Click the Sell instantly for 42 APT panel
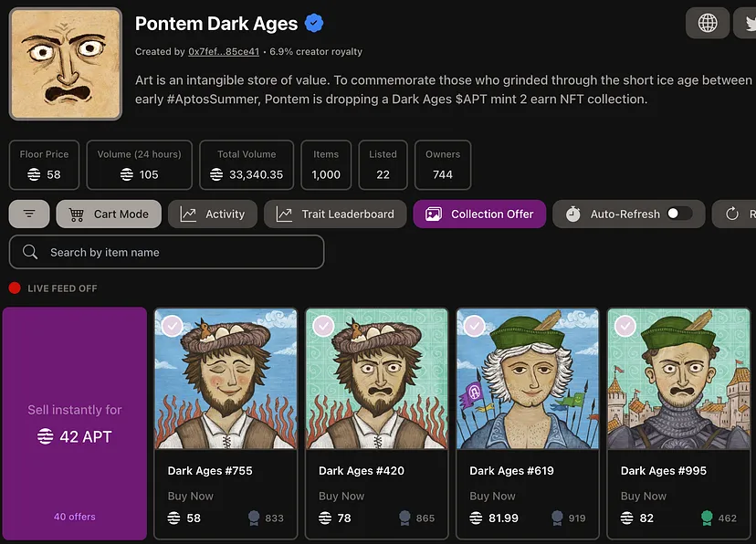The width and height of the screenshot is (756, 544). pyautogui.click(x=75, y=424)
